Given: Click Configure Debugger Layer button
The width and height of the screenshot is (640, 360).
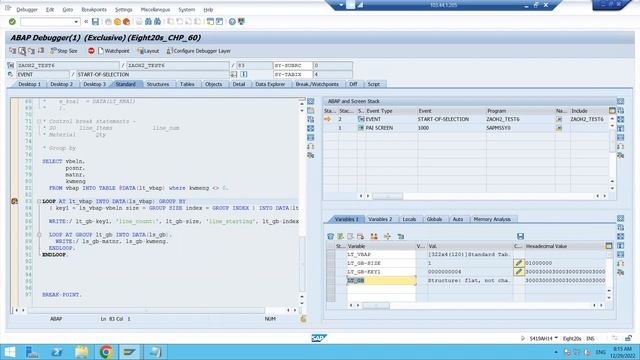Looking at the screenshot, I should tap(199, 51).
